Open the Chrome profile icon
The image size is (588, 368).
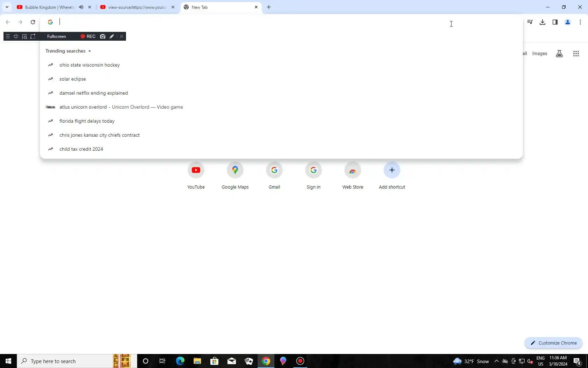point(568,22)
